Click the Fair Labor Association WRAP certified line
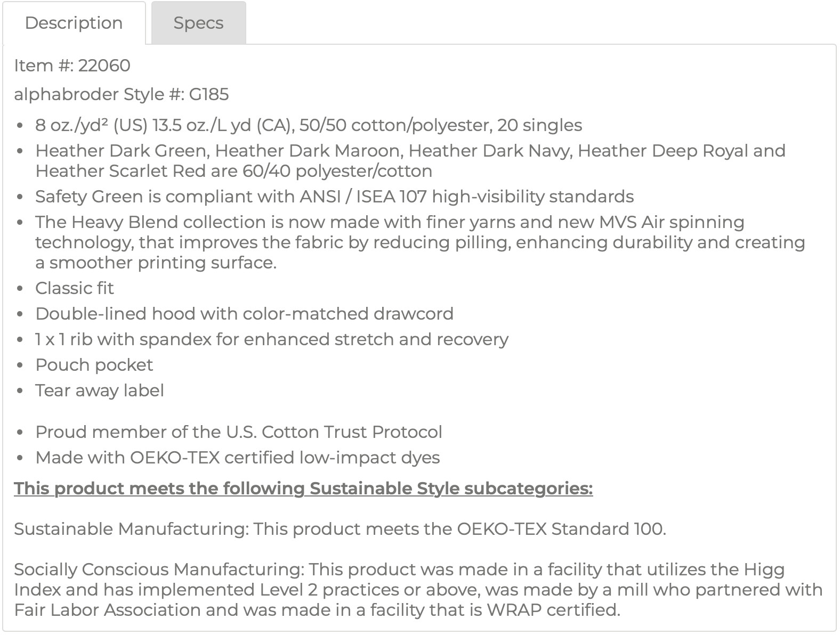This screenshot has height=635, width=840. [x=317, y=610]
